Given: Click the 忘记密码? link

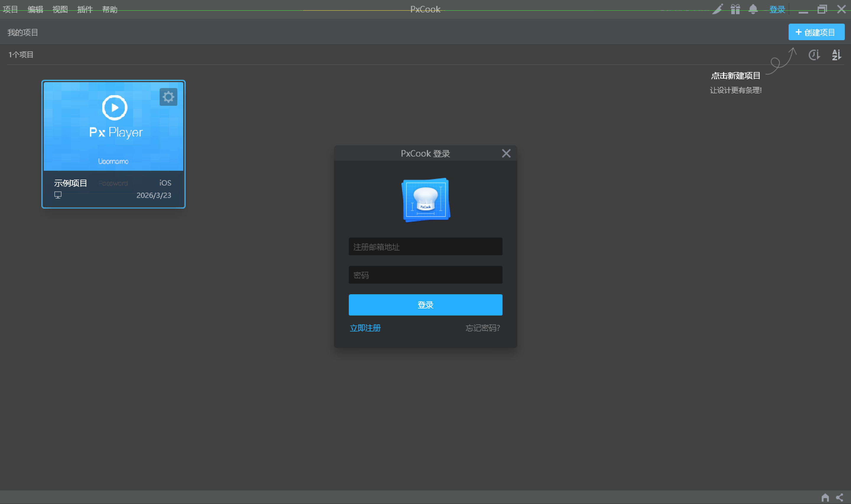Looking at the screenshot, I should pyautogui.click(x=482, y=328).
